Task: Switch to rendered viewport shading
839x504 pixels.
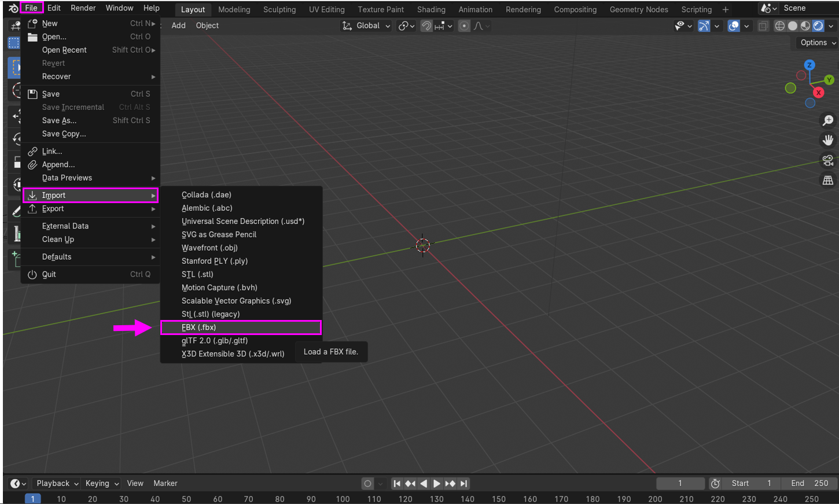Action: click(818, 26)
